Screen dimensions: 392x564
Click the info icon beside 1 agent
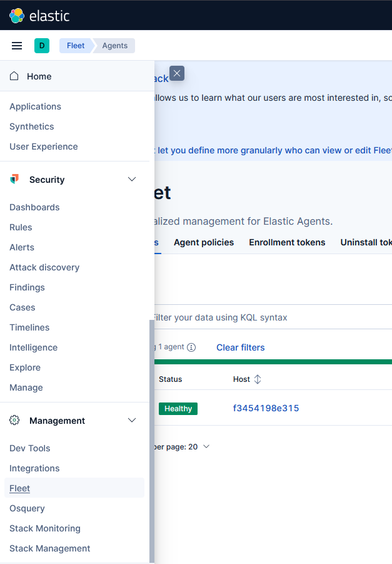[x=191, y=347]
